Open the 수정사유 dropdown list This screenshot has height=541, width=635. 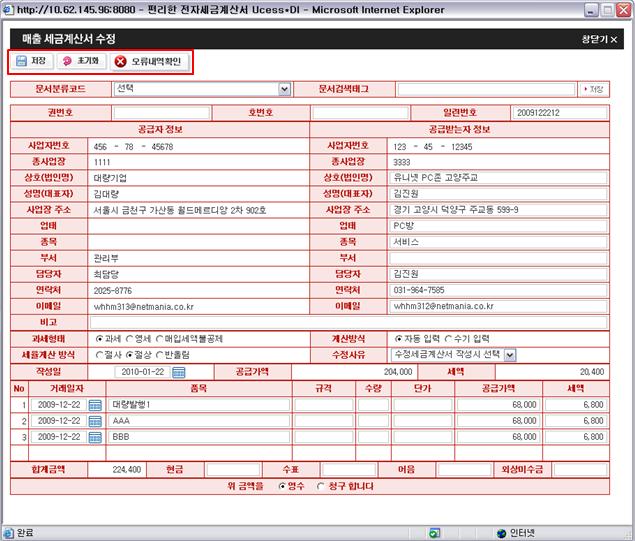[510, 354]
